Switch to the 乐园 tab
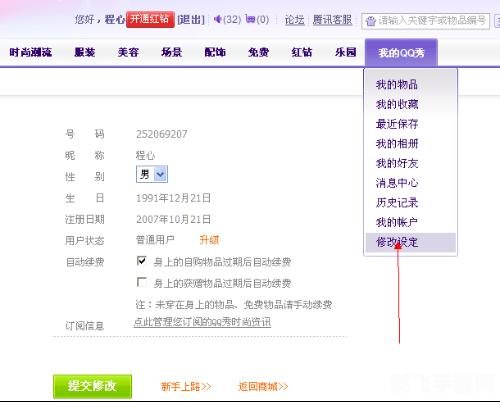 [346, 52]
